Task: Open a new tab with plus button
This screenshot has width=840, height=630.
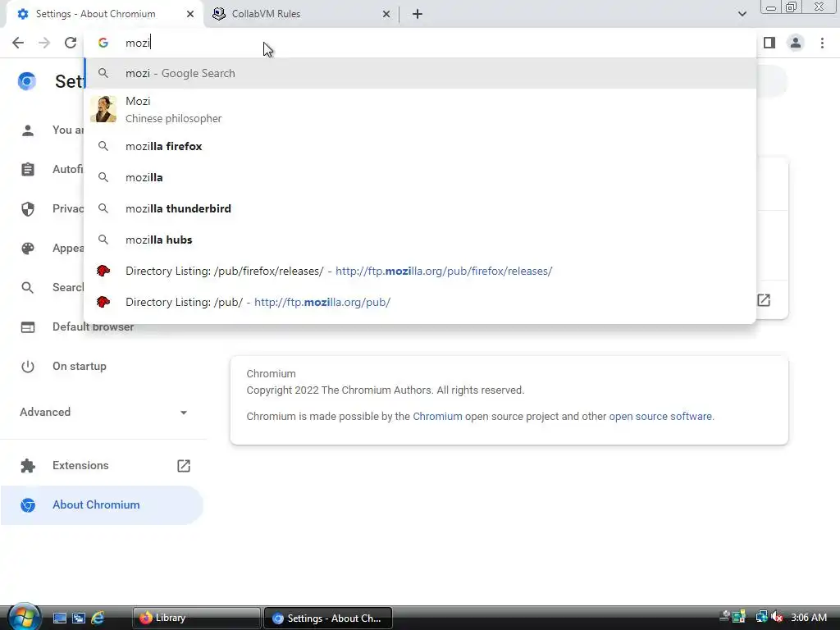Action: pos(418,14)
